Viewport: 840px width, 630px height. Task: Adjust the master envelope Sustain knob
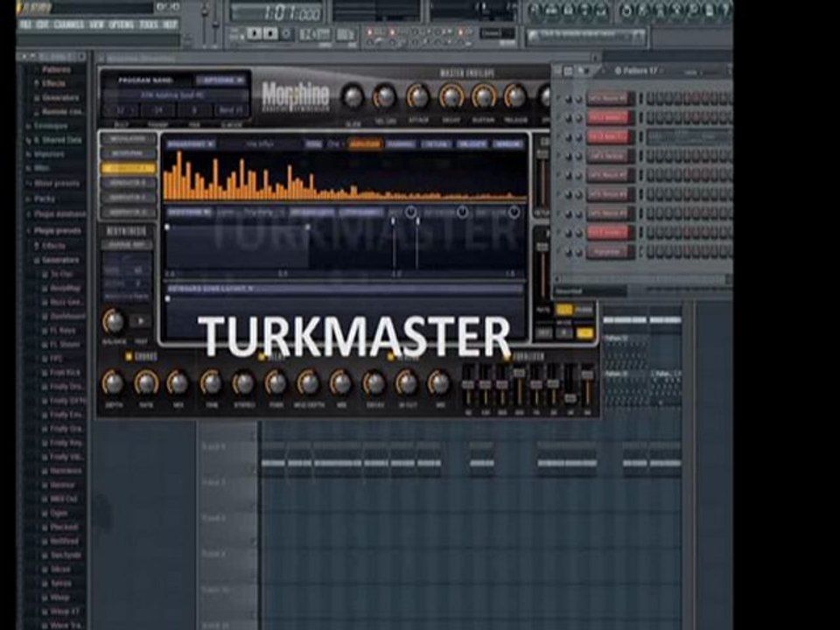click(483, 97)
